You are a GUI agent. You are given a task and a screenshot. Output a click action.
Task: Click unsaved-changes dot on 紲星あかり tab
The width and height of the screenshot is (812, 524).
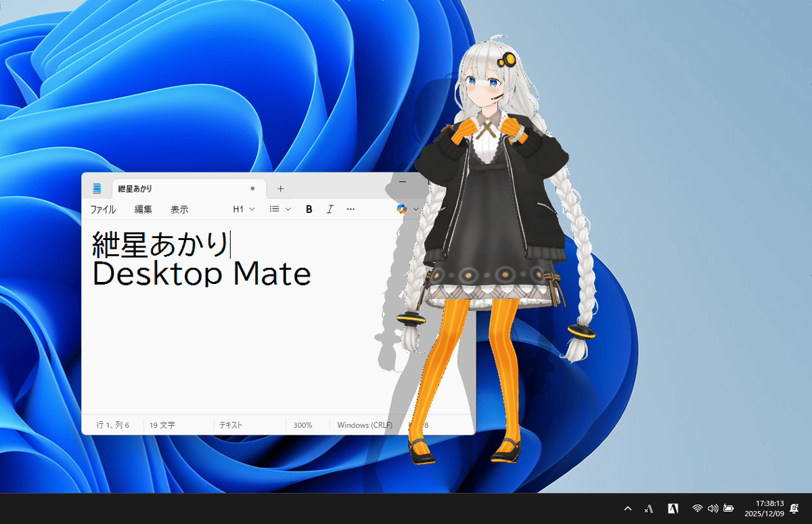pos(252,189)
